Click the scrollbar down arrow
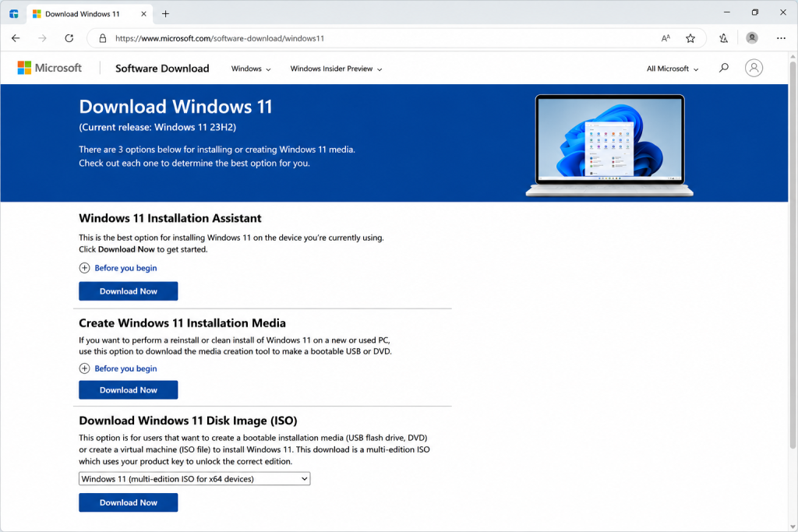Screen dimensions: 798x532 tap(793, 527)
